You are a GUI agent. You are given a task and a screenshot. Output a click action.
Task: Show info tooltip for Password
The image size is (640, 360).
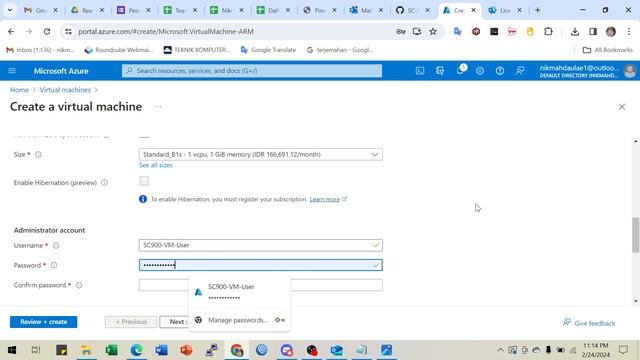(54, 265)
